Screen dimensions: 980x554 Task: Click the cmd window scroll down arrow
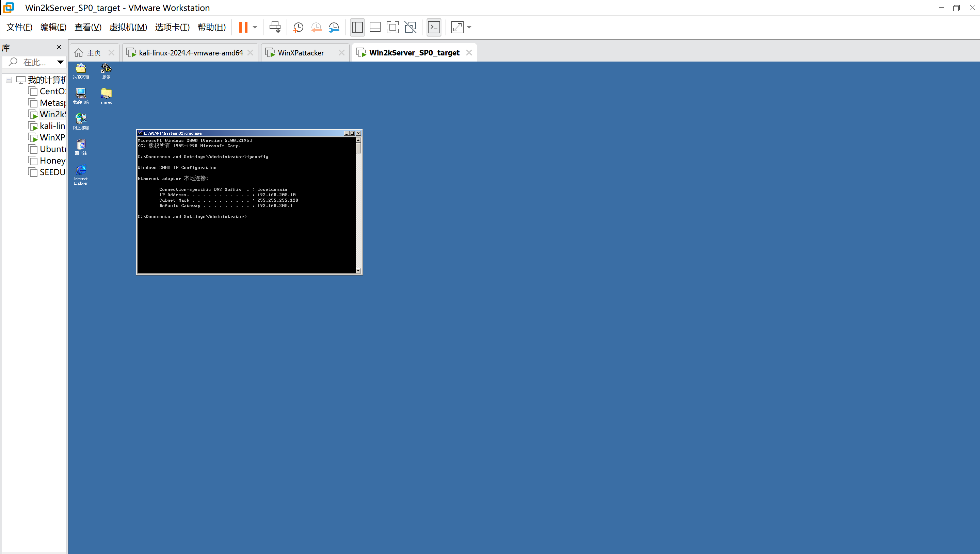[358, 270]
